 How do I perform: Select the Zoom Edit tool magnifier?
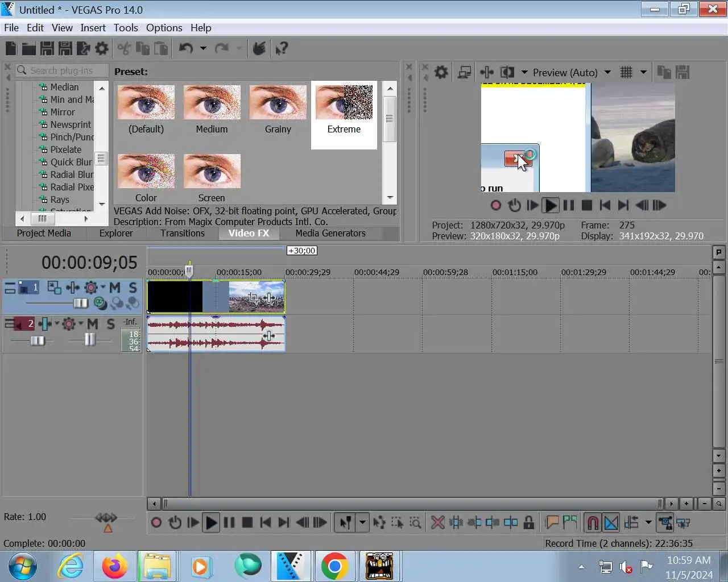(x=416, y=522)
